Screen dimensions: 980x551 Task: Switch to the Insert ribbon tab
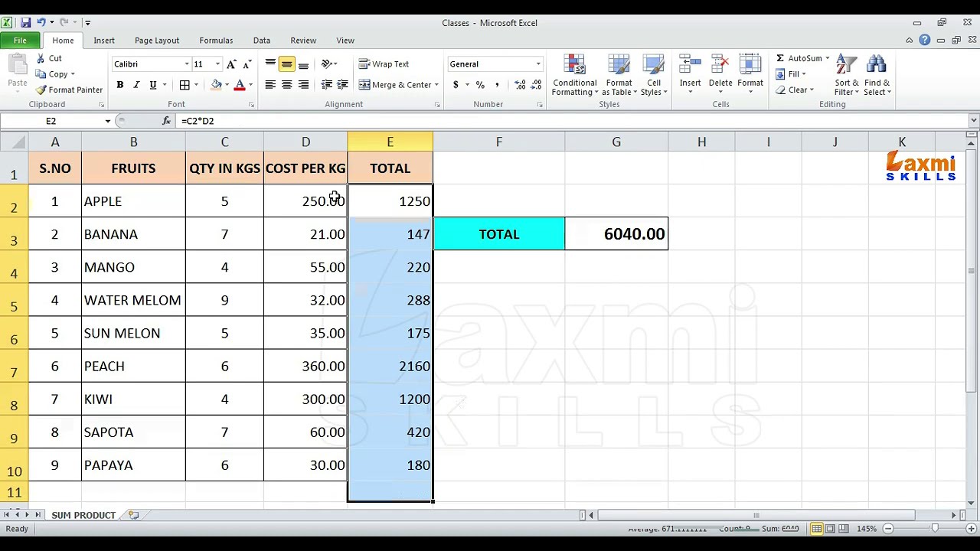pos(104,41)
